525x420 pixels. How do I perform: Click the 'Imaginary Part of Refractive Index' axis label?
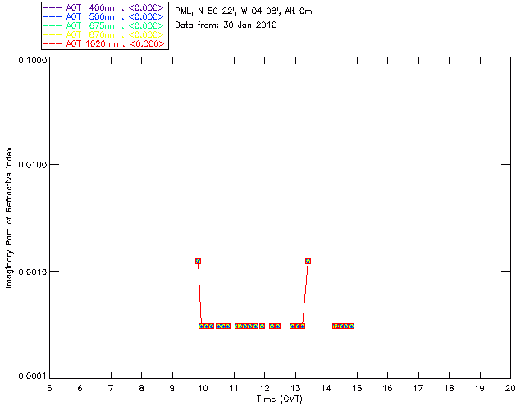9,217
